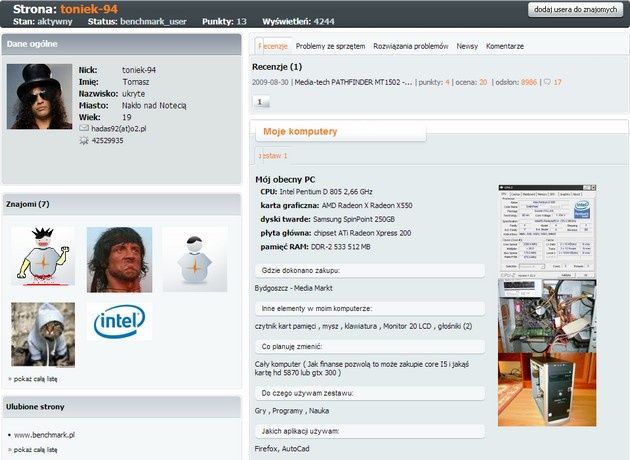Click the email hadas92(at)o2.pl
This screenshot has height=460, width=630.
click(119, 129)
